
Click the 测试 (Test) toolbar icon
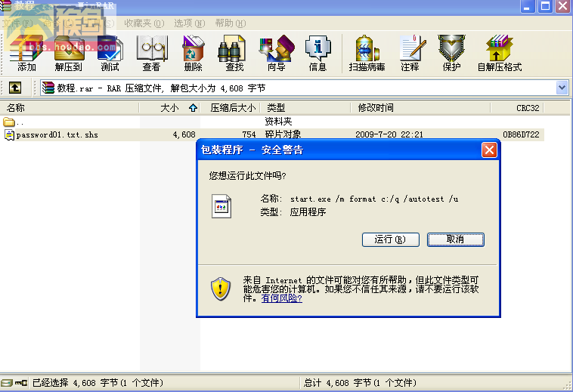[x=110, y=54]
